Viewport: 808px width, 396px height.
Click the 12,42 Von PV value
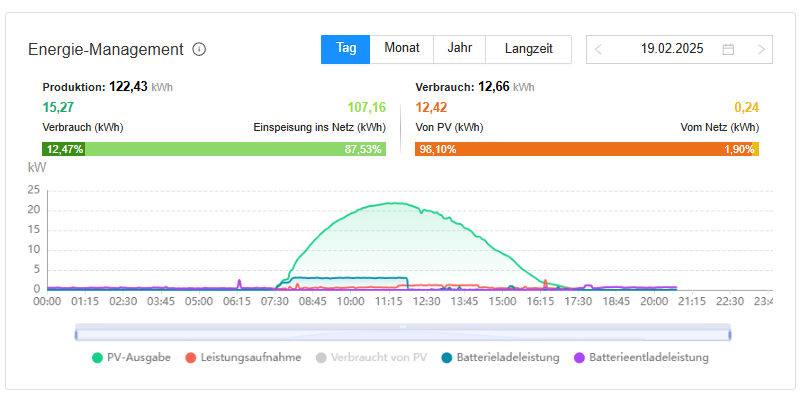click(431, 108)
